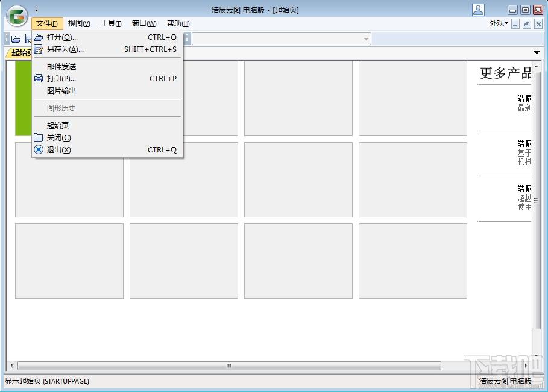Click status bar text 显示起始页 (STARTUPPAGE)

(x=47, y=381)
